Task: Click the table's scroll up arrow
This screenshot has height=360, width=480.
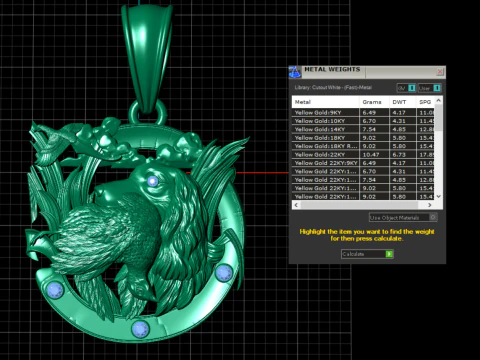Action: point(439,100)
